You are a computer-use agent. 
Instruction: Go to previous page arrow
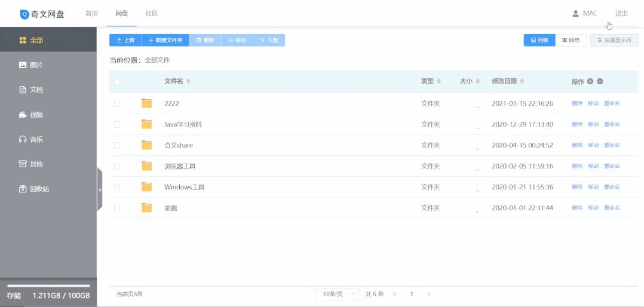click(x=395, y=294)
